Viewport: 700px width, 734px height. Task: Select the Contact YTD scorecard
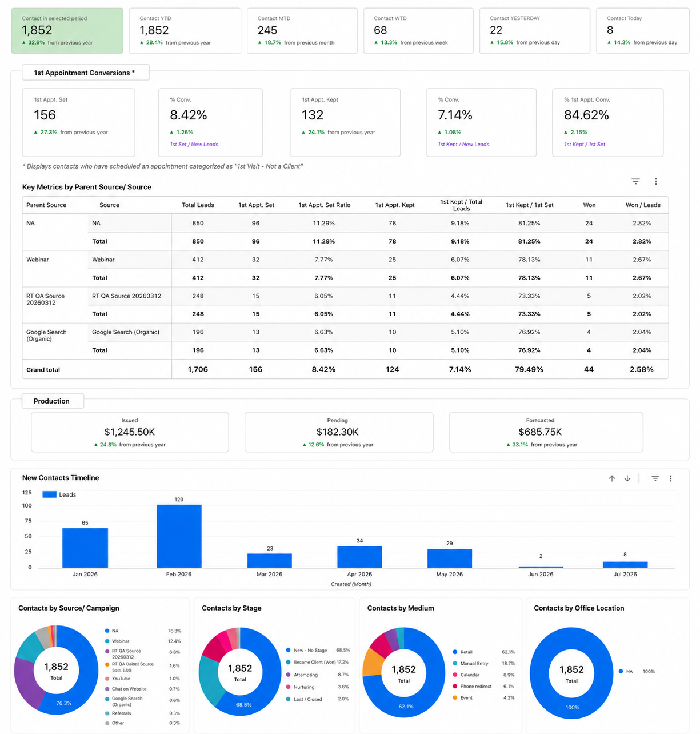click(x=185, y=31)
